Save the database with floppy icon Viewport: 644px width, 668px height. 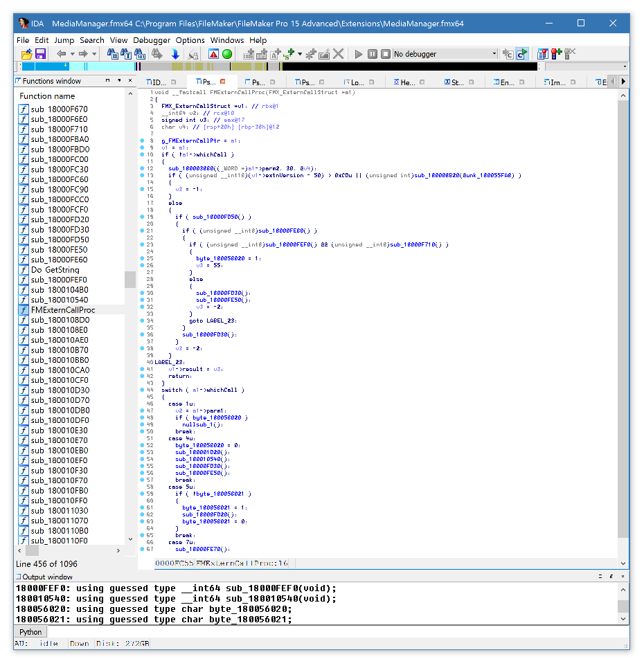coord(40,54)
